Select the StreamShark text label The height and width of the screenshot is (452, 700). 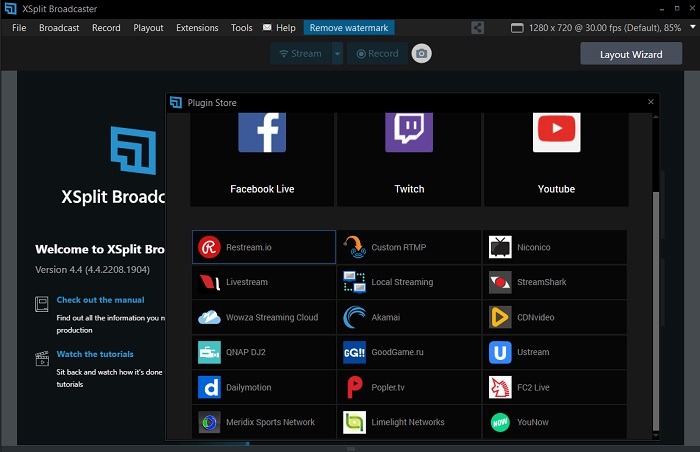click(x=542, y=282)
